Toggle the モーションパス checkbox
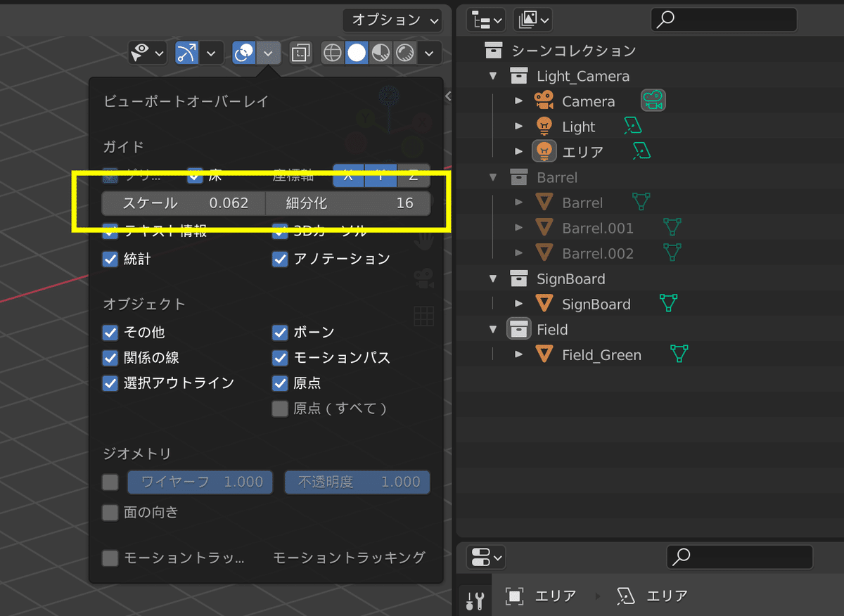Viewport: 844px width, 616px height. click(x=280, y=357)
